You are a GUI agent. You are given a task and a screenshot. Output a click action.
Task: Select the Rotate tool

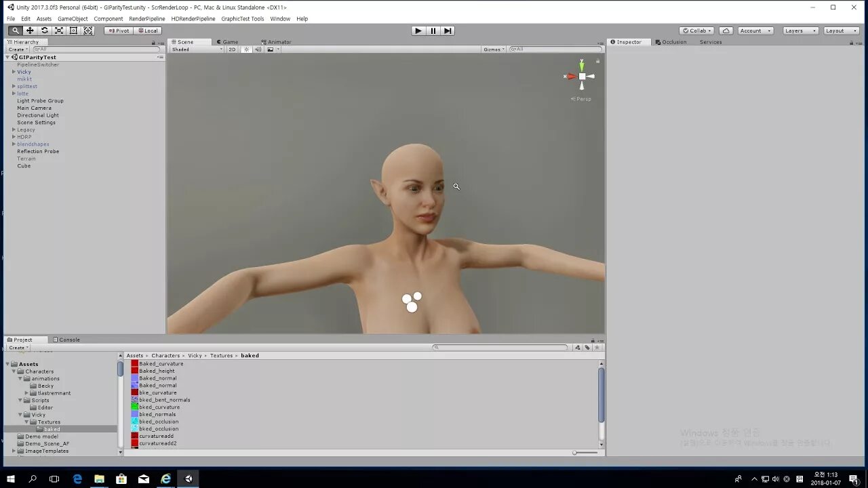[45, 30]
